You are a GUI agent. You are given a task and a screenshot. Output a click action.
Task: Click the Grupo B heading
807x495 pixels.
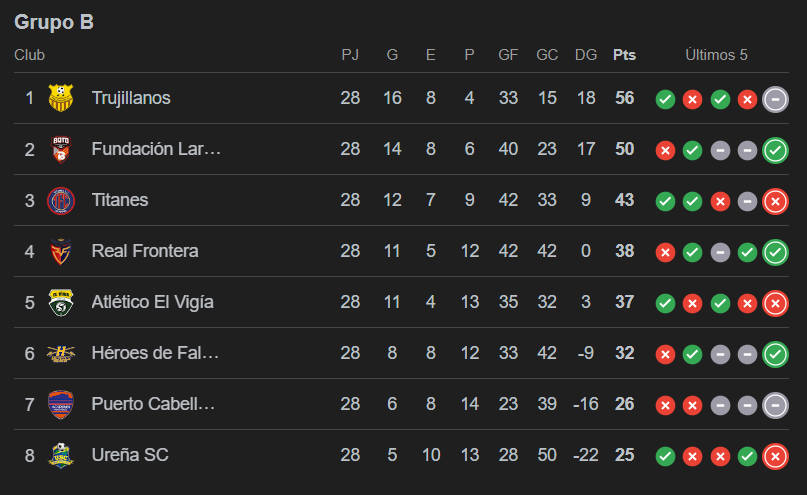[x=54, y=22]
